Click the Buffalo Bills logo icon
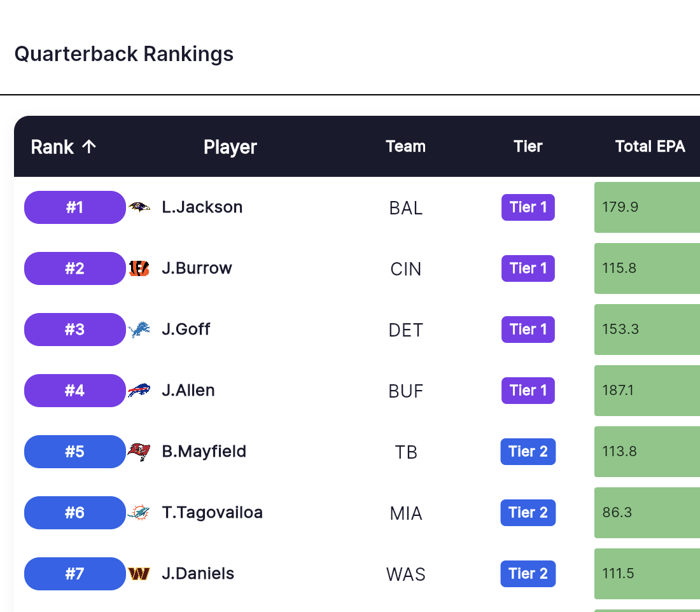This screenshot has width=700, height=612. click(x=139, y=391)
